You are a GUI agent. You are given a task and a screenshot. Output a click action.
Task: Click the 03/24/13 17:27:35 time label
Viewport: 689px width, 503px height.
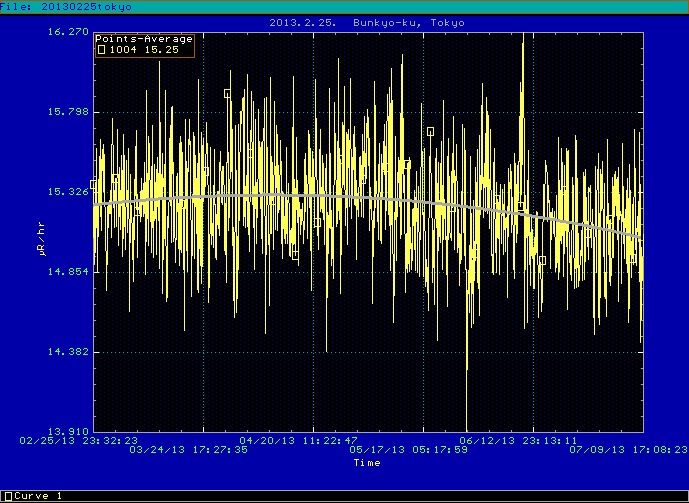[x=189, y=450]
